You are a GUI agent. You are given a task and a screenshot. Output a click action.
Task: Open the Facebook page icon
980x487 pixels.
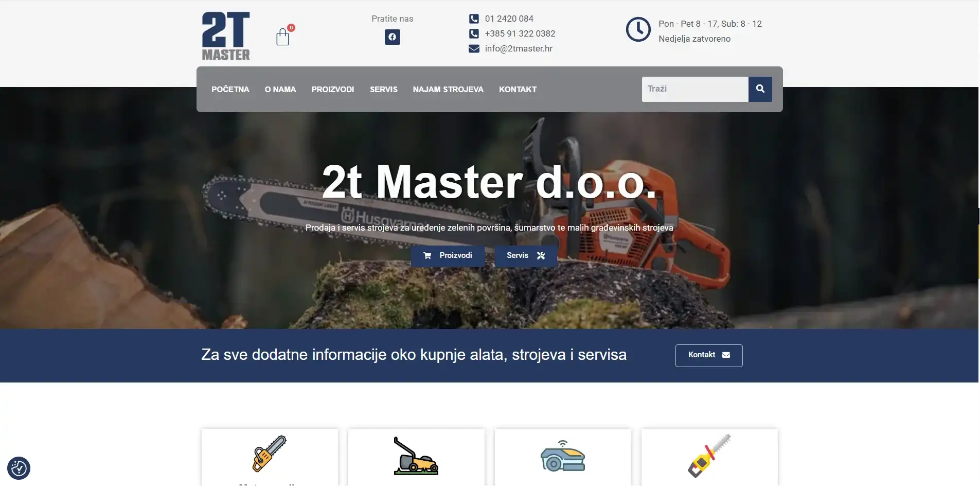point(392,37)
